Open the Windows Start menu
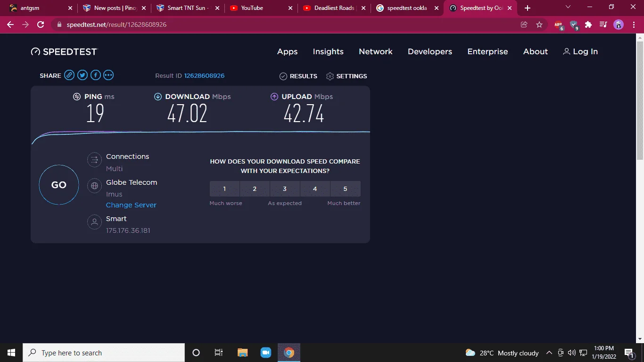This screenshot has height=362, width=644. 11,353
